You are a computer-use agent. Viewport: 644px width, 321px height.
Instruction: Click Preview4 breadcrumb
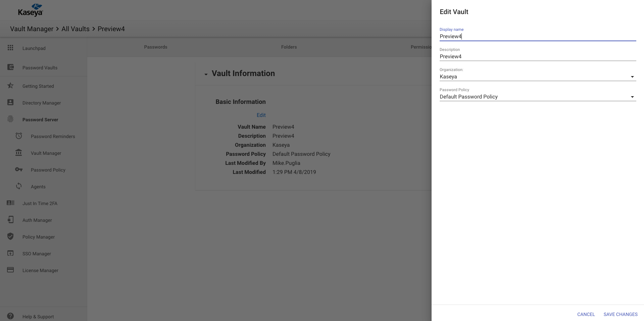(x=111, y=29)
